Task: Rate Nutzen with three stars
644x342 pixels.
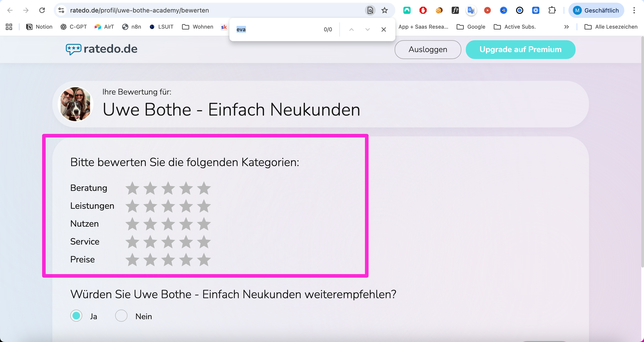Action: 168,224
